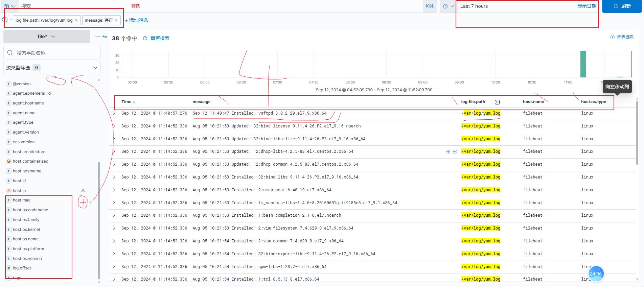
Task: Click + 添加筛选 to add a filter
Action: tap(137, 20)
